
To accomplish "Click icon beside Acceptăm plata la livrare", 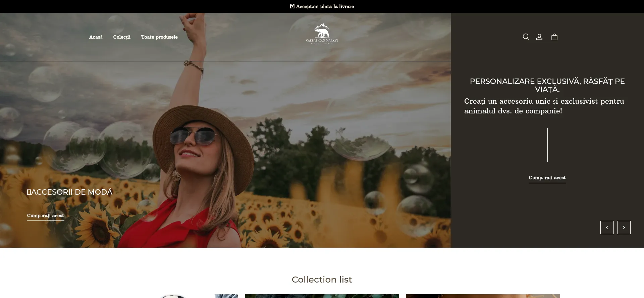I will [292, 6].
